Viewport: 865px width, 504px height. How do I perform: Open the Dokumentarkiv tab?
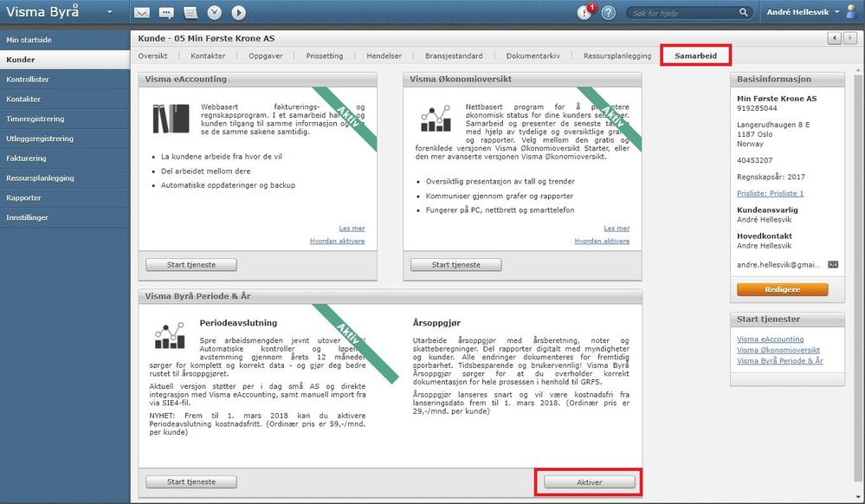pyautogui.click(x=533, y=55)
